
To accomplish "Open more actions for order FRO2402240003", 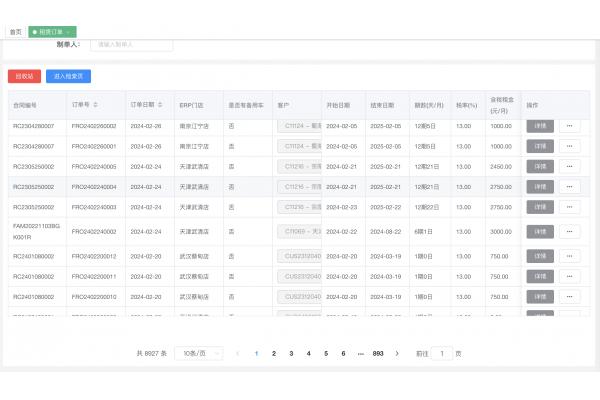I will pos(569,206).
